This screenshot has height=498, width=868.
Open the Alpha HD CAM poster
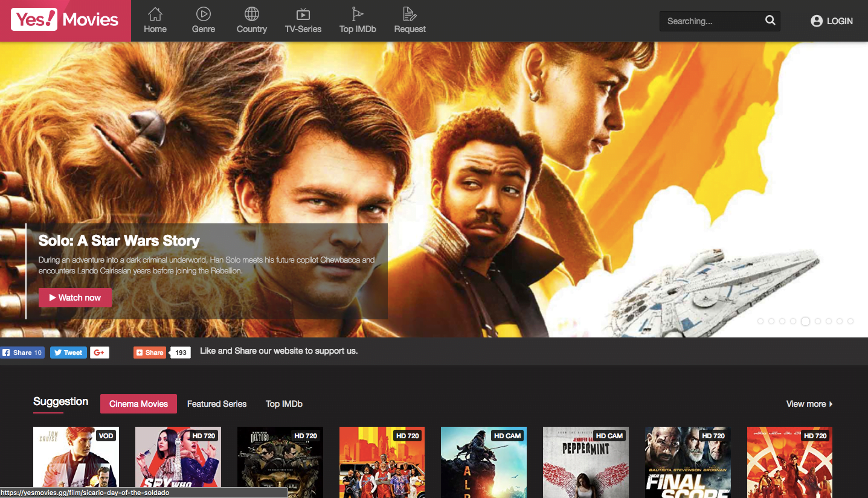(x=484, y=462)
